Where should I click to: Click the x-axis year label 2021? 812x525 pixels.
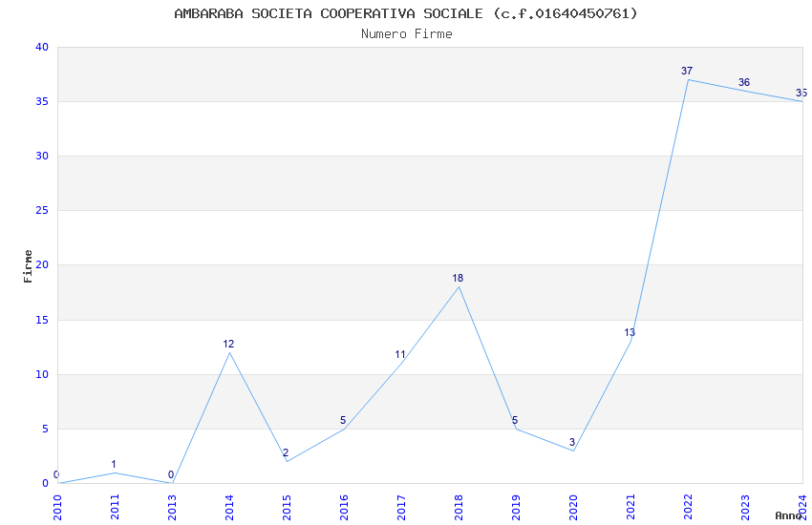pos(630,508)
